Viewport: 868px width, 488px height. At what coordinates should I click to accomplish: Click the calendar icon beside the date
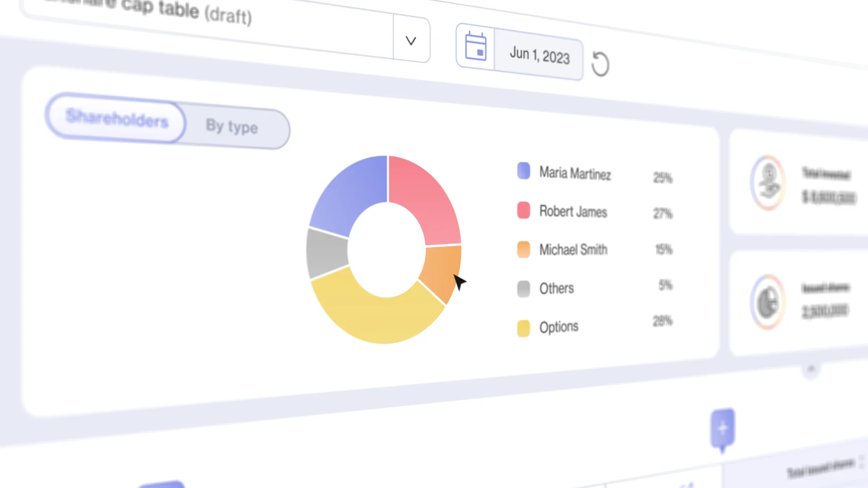tap(476, 46)
